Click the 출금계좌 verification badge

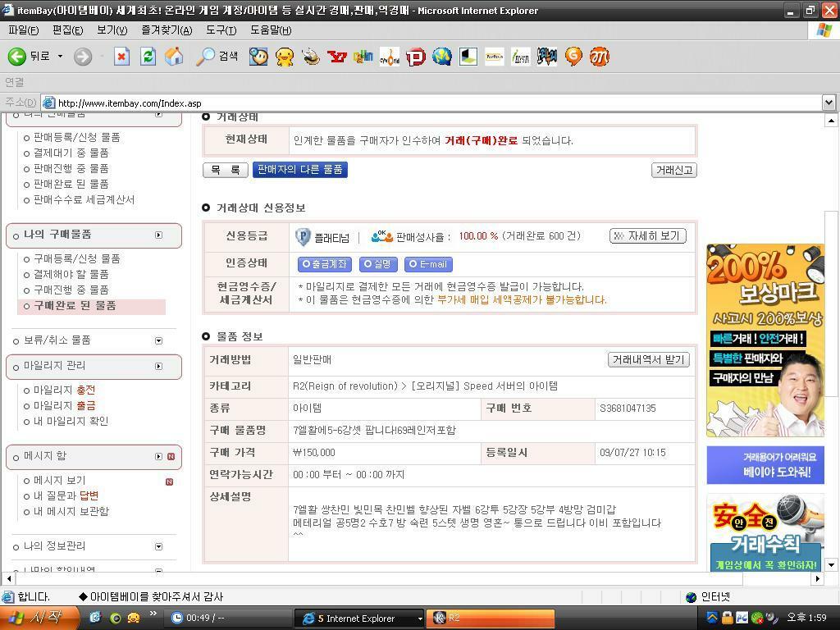click(x=324, y=264)
